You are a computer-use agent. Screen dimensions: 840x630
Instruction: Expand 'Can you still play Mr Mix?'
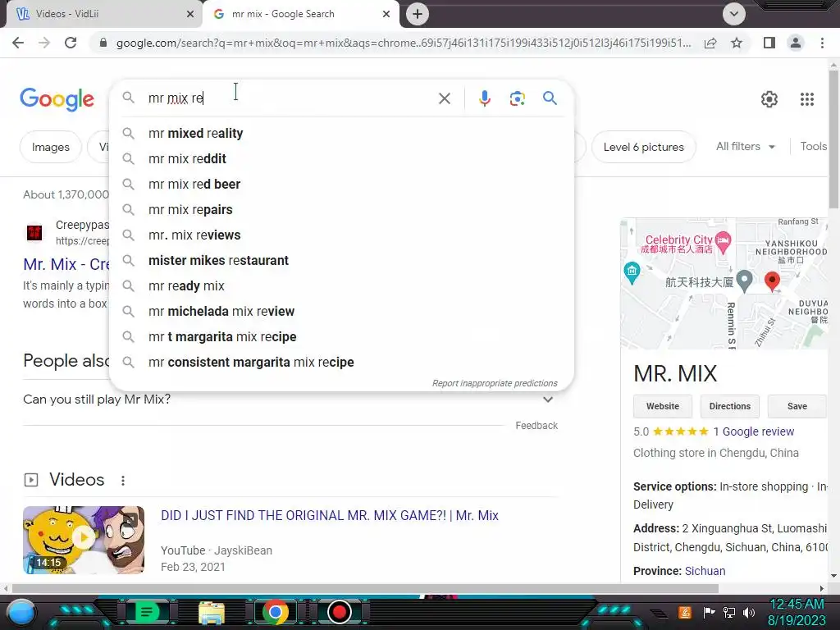click(290, 399)
